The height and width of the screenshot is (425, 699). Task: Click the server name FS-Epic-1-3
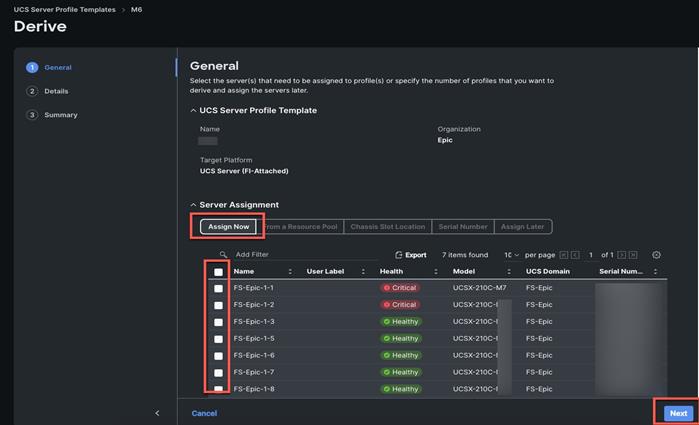[254, 322]
